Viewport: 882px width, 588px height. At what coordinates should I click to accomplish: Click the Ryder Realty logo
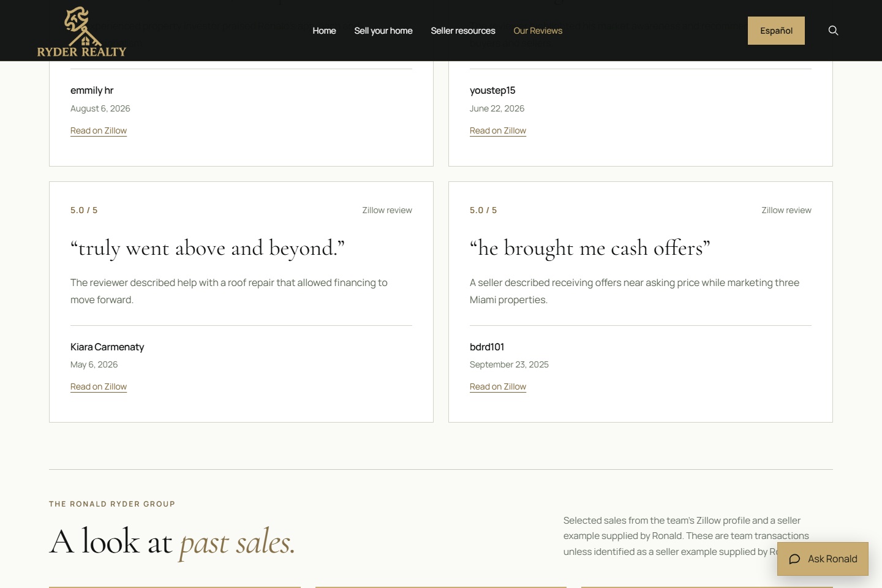pyautogui.click(x=81, y=32)
